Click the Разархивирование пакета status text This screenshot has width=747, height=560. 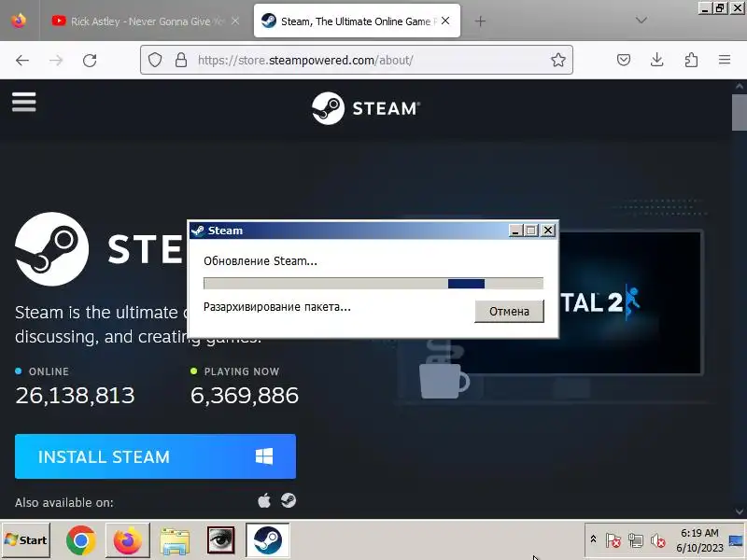(x=276, y=307)
